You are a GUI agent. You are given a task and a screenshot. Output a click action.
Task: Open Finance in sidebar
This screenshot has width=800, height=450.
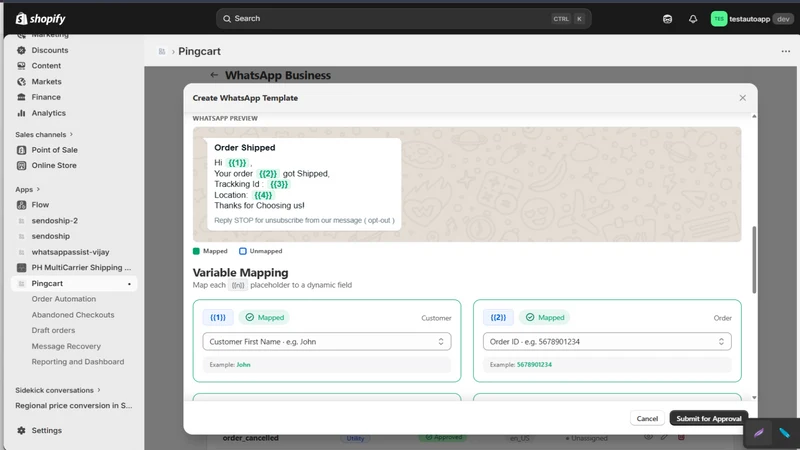pyautogui.click(x=46, y=97)
